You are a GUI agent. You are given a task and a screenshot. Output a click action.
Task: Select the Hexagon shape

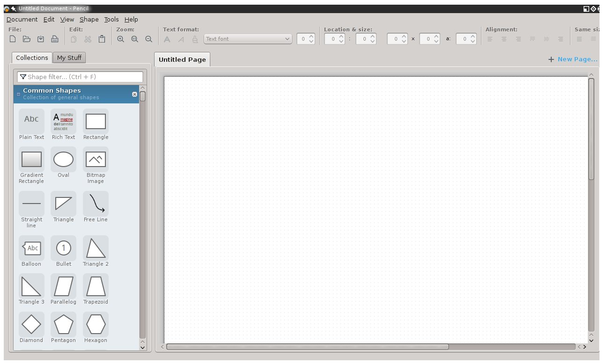coord(96,328)
